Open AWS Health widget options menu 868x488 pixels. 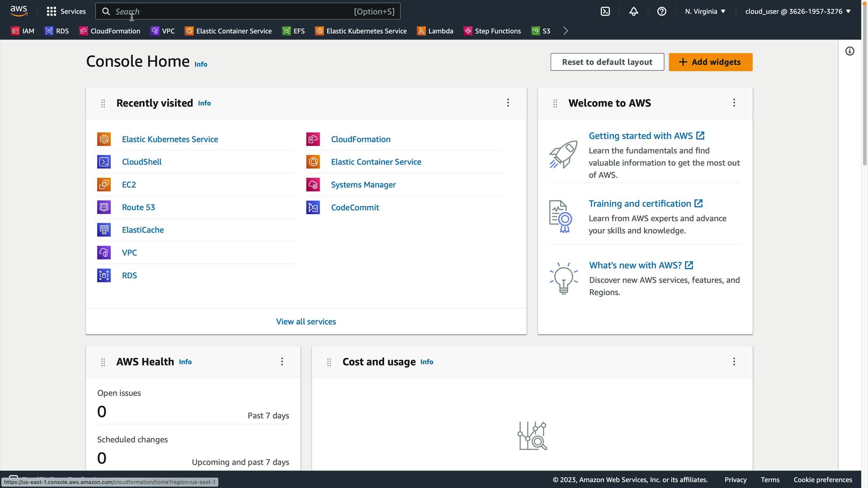tap(282, 361)
